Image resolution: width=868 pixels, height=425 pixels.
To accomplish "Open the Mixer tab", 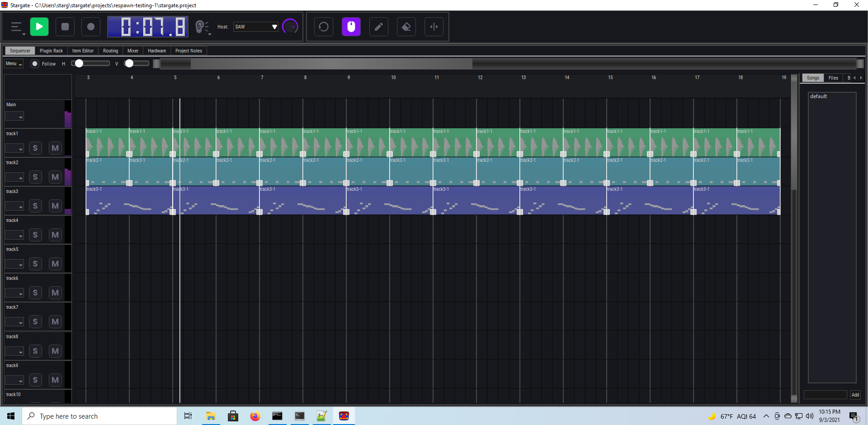I will [x=133, y=51].
